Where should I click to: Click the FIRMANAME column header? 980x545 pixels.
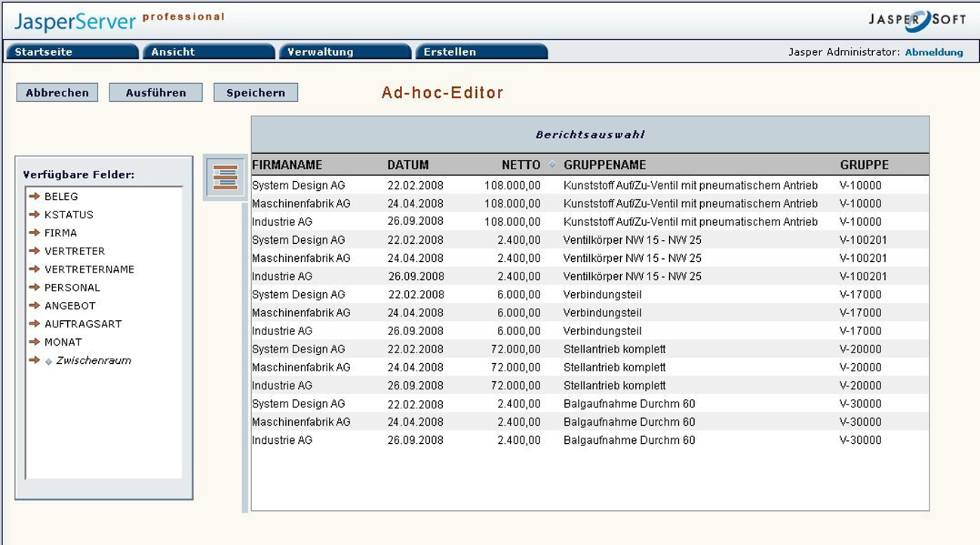pos(287,165)
